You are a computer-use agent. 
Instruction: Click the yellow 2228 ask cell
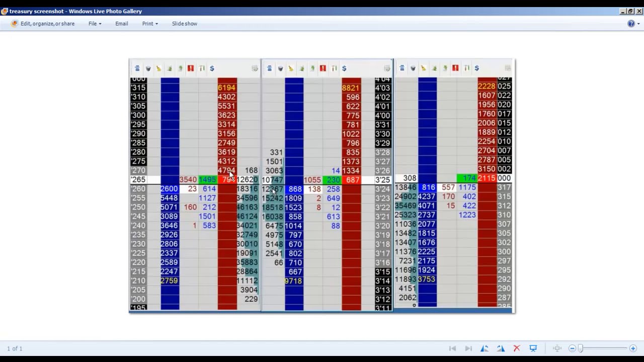(487, 86)
